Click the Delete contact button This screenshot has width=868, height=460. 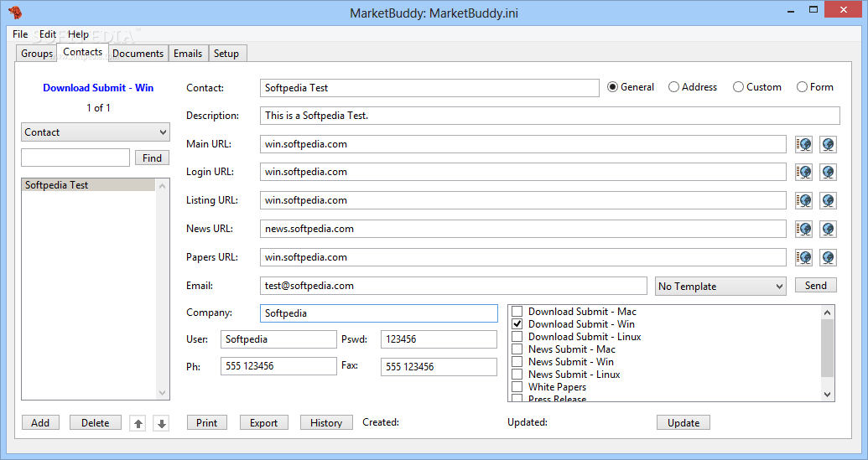point(96,423)
